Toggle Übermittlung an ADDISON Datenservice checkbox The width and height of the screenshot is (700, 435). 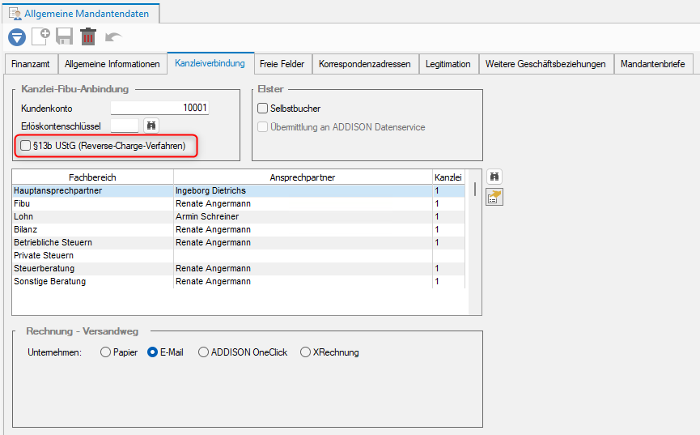coord(262,127)
